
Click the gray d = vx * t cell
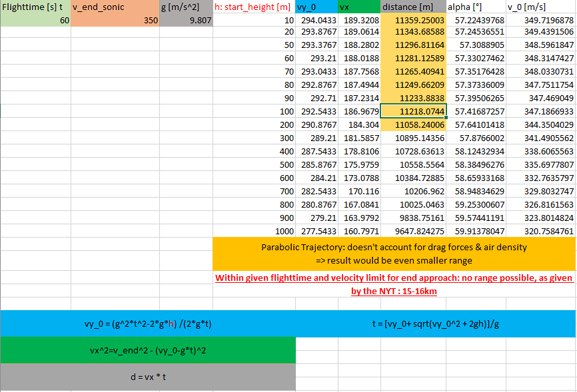point(148,377)
